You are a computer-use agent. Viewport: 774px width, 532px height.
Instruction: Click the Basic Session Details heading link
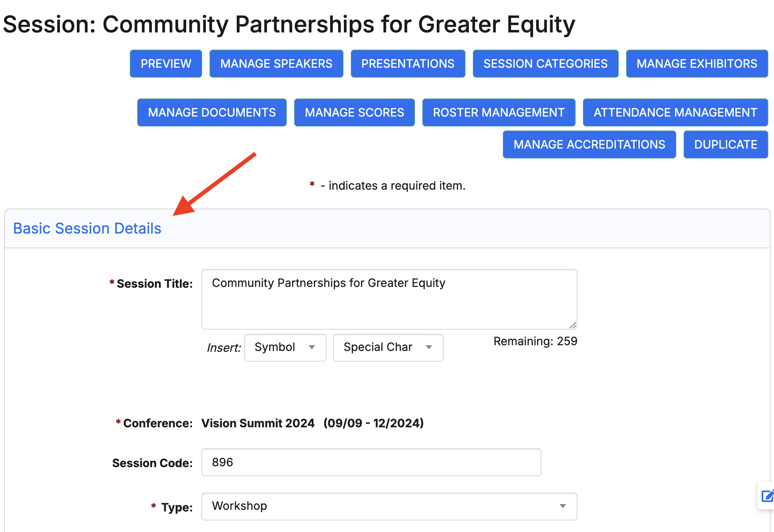(x=87, y=229)
